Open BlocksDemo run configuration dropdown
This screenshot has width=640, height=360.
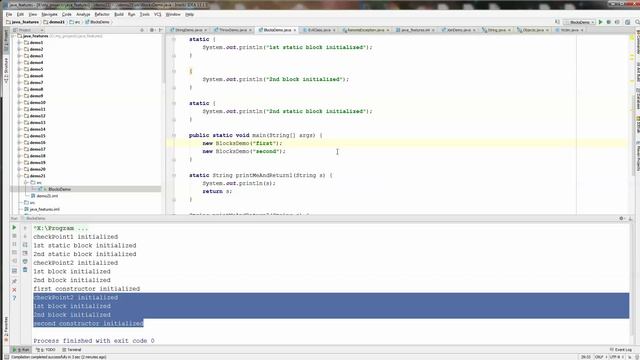580,22
